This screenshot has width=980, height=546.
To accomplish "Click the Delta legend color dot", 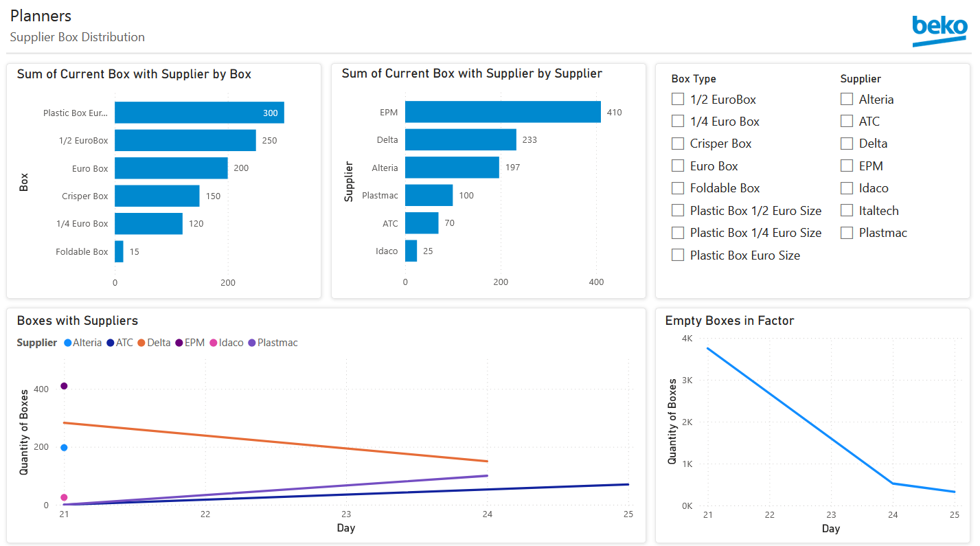I will 141,343.
